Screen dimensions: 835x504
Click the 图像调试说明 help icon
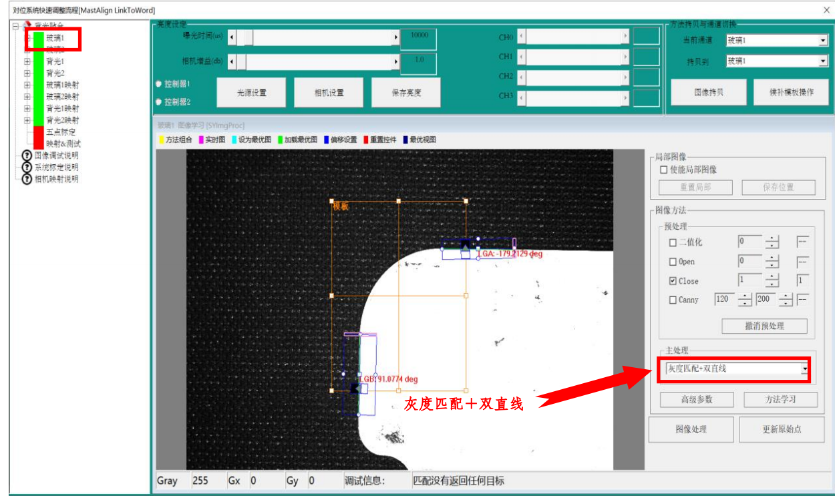pos(27,156)
